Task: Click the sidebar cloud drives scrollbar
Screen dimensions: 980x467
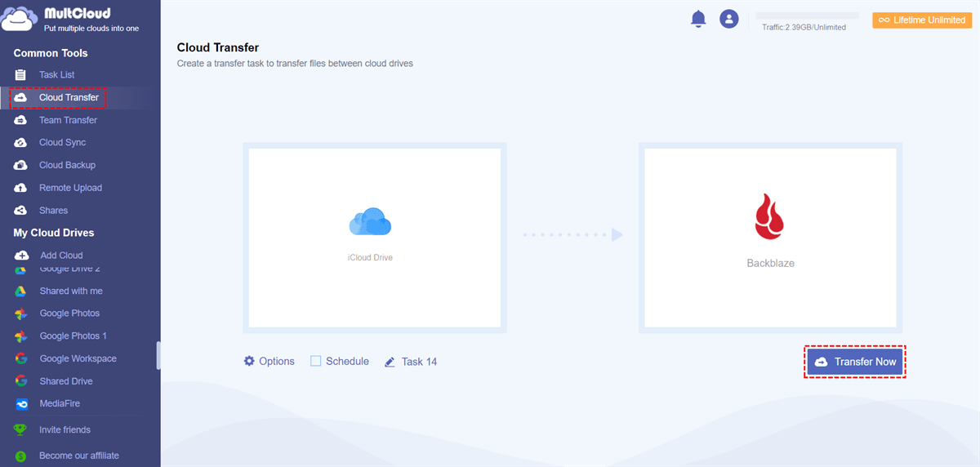Action: point(158,355)
